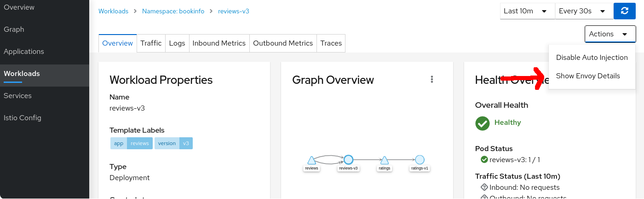Click the reviews triangle service node
Viewport: 644px width, 199px height.
[311, 160]
